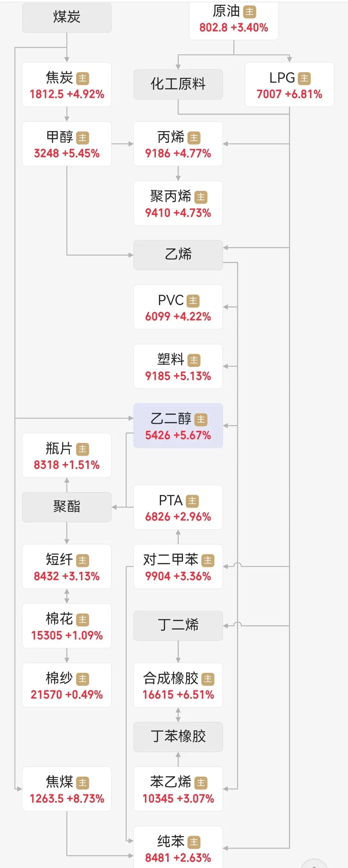Select the 煤炭 category node

pos(67,17)
